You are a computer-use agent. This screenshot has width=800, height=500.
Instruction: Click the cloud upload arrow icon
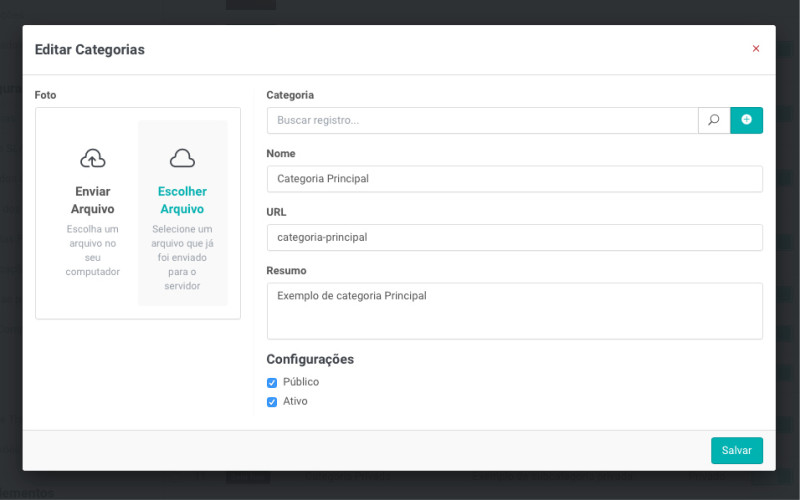point(93,158)
